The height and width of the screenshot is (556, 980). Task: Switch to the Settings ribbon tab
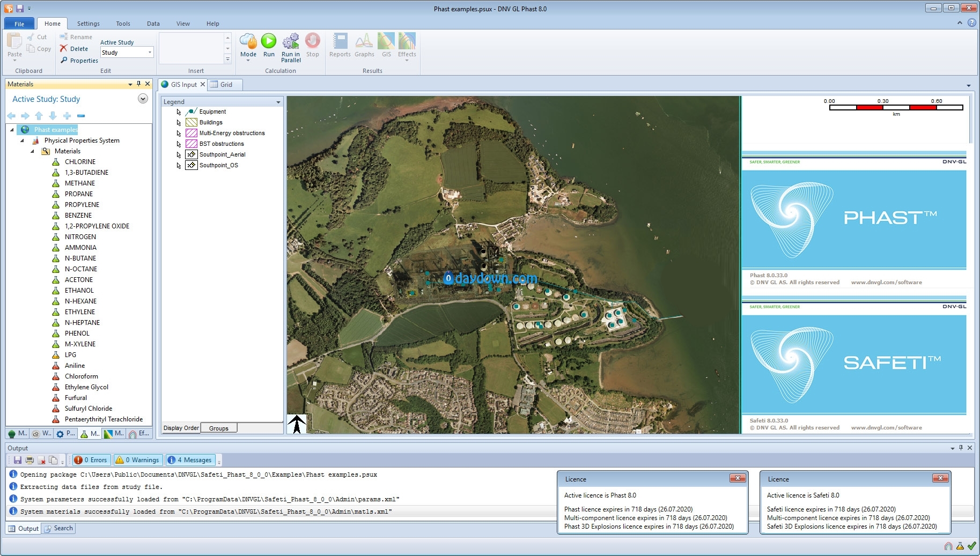pos(89,24)
